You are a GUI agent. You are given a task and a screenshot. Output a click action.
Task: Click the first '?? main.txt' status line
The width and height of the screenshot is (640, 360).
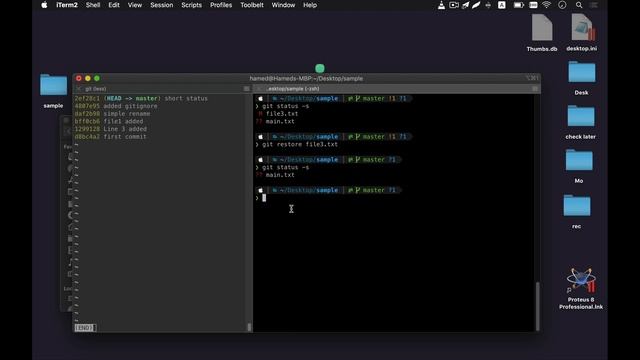pyautogui.click(x=275, y=122)
